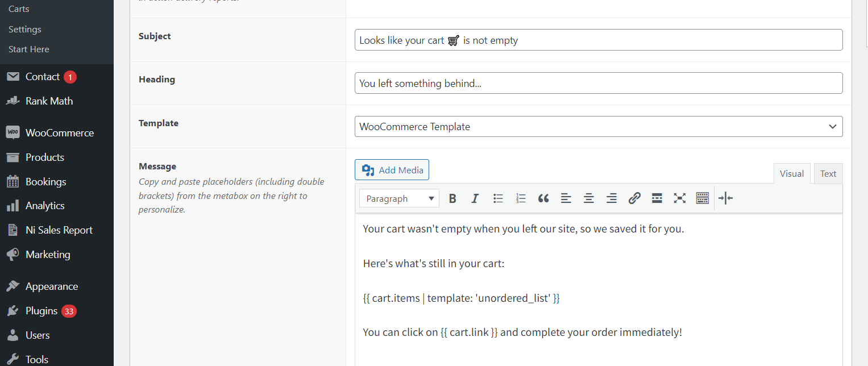
Task: Insert the Read More tag
Action: [657, 198]
